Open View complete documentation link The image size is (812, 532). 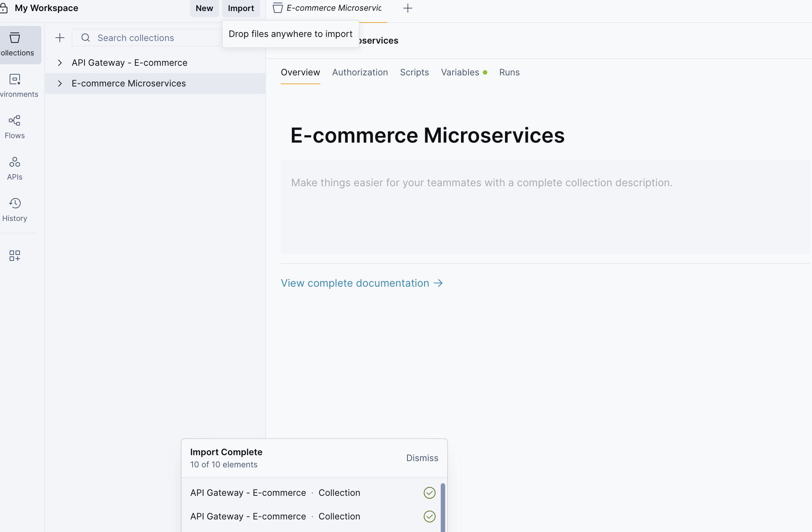[x=355, y=283]
